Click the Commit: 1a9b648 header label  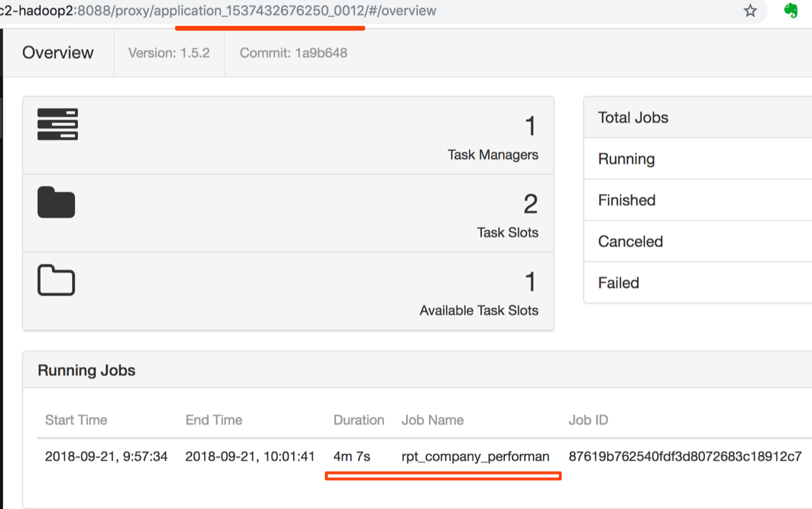click(293, 53)
